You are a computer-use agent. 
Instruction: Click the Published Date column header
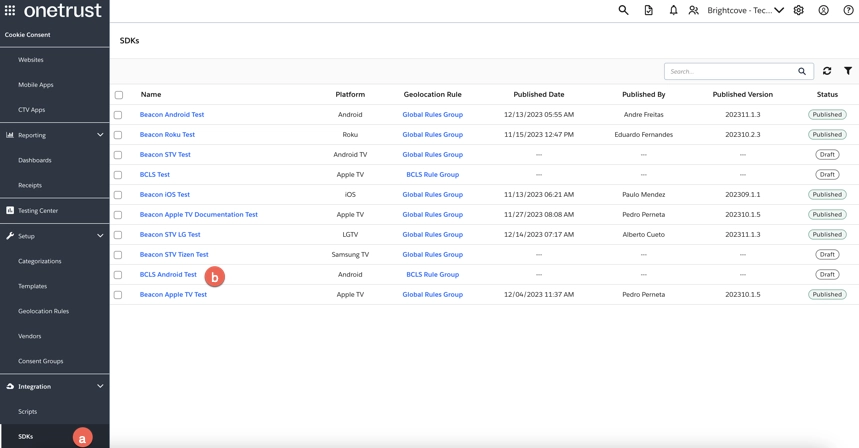(539, 94)
